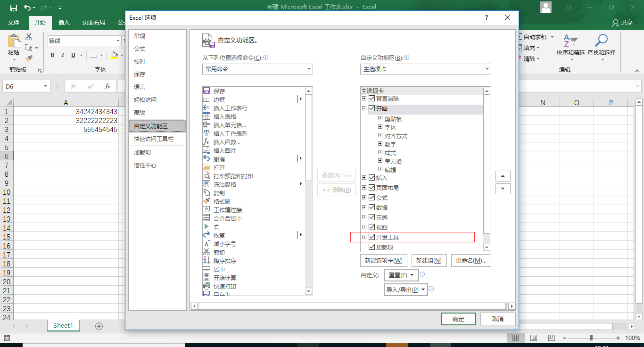This screenshot has height=347, width=644.
Task: Open the 文件 ribbon tab
Action: click(x=14, y=23)
